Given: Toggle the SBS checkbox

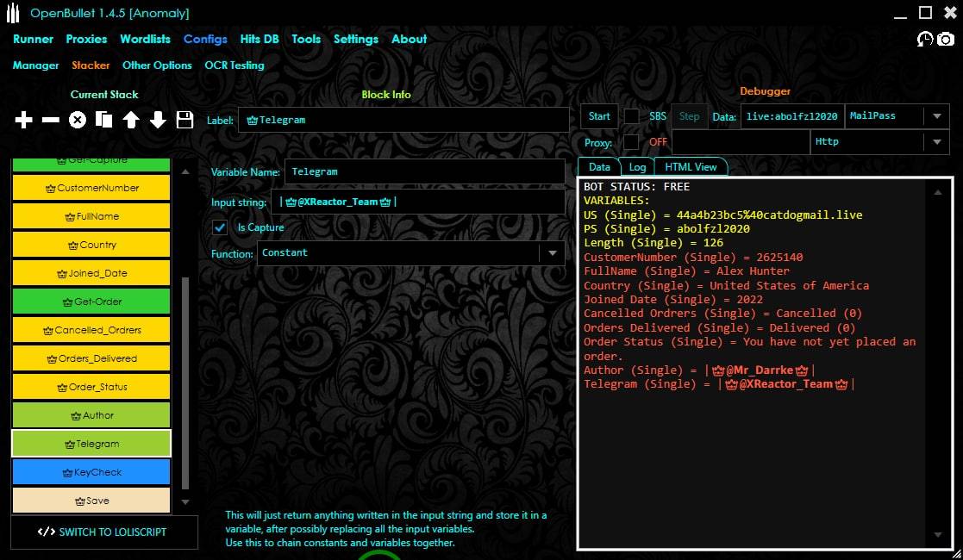Looking at the screenshot, I should point(631,116).
